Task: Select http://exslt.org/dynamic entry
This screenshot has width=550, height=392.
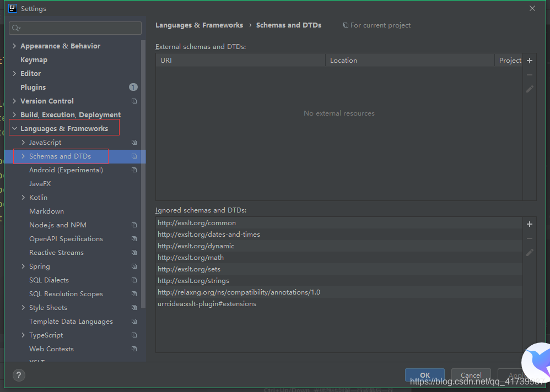Action: tap(339, 246)
